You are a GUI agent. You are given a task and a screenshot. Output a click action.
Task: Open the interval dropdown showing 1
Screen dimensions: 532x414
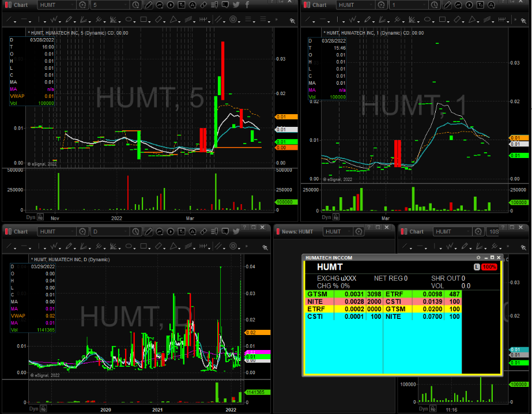409,5
